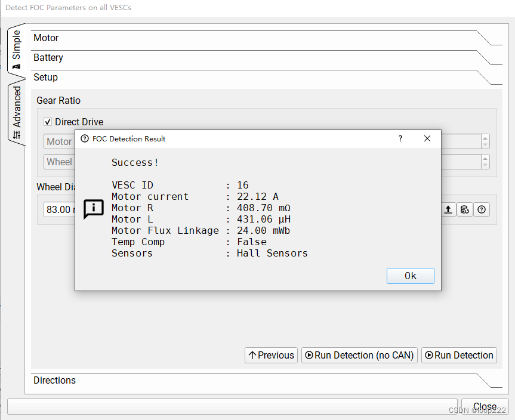Screen dimensions: 515x420
Task: Select the 'Success!' text in dialog
Action: [x=135, y=162]
